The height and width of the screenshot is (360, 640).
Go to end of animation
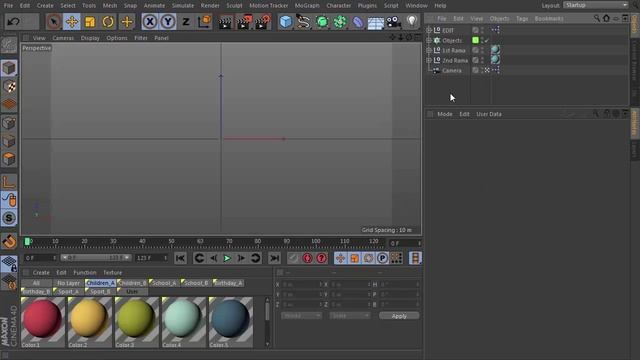click(x=275, y=258)
